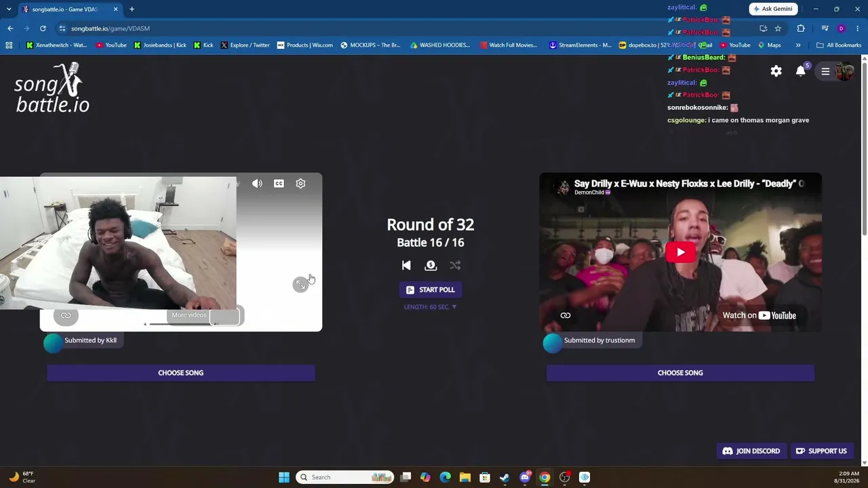
Task: Click the shuffle icon
Action: pyautogui.click(x=455, y=266)
